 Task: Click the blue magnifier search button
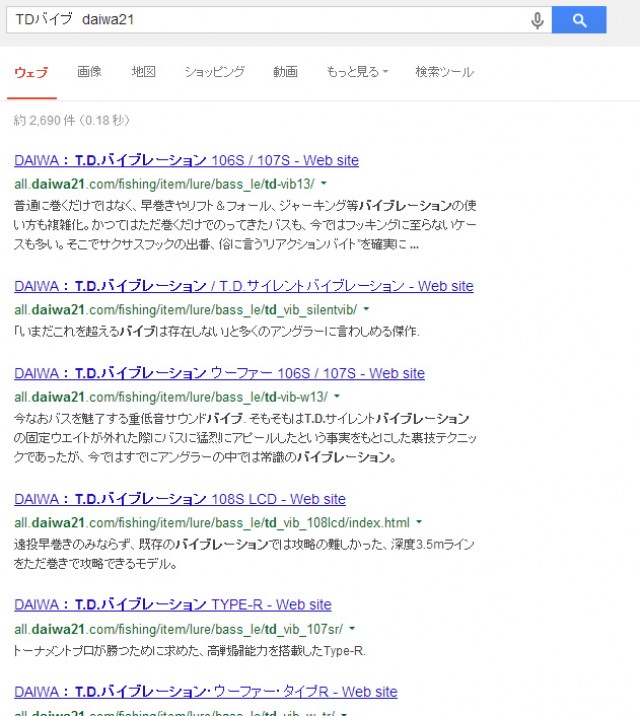click(579, 20)
